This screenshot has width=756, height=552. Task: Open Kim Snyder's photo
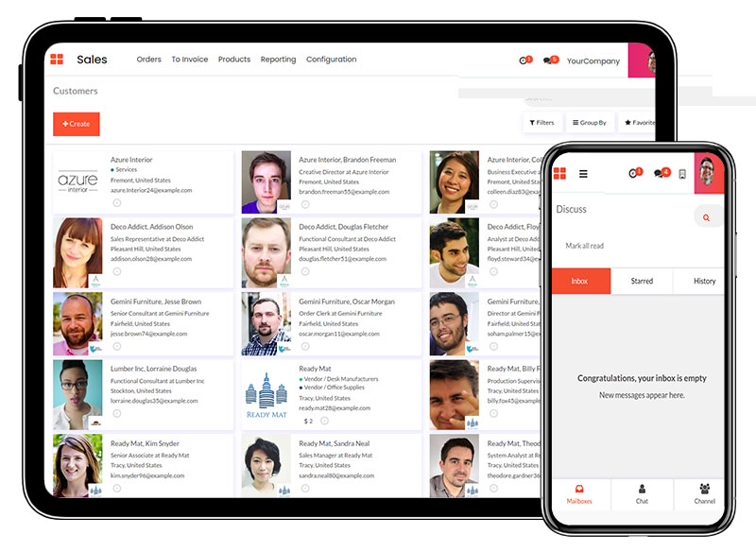click(77, 465)
